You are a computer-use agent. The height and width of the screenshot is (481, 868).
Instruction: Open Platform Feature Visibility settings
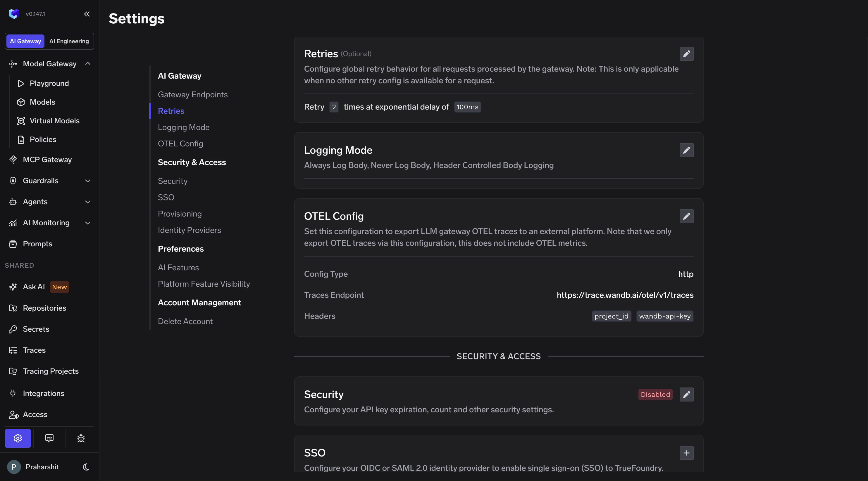(204, 284)
